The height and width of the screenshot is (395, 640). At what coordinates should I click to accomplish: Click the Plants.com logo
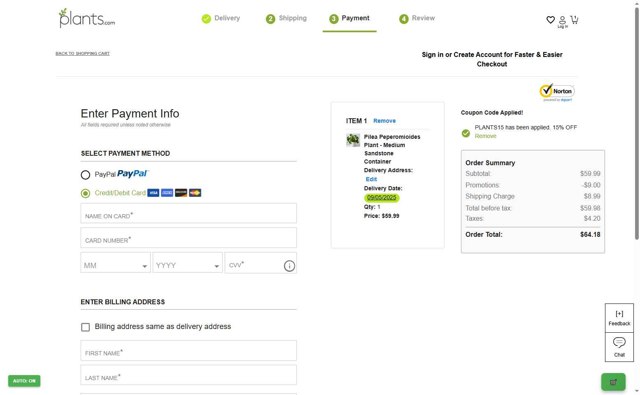tap(87, 18)
